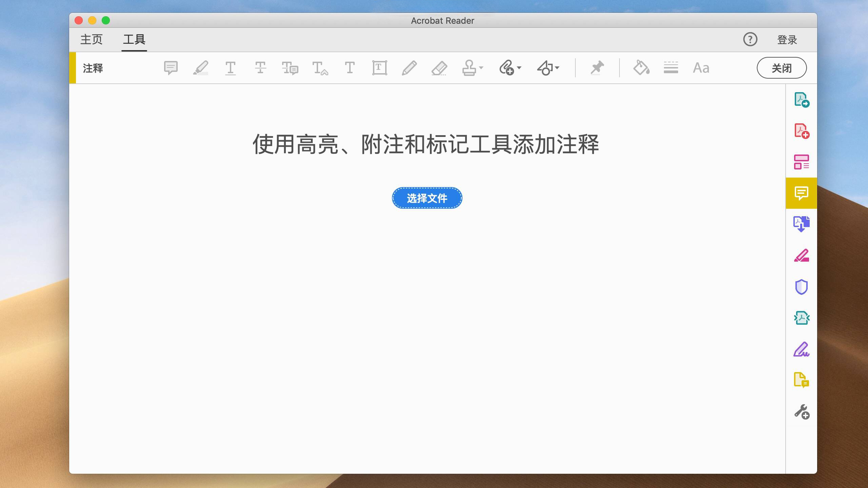This screenshot has width=868, height=488.
Task: Select the highlight text tool
Action: point(201,68)
